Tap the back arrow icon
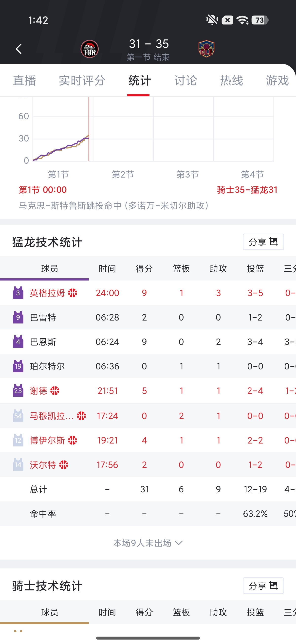Viewport: 296px width, 644px height. tap(19, 49)
